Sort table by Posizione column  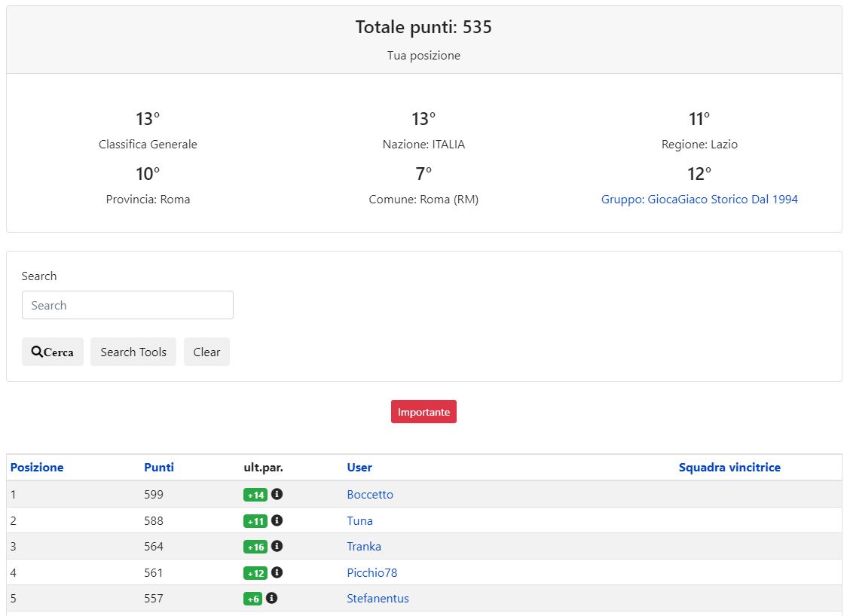click(37, 467)
